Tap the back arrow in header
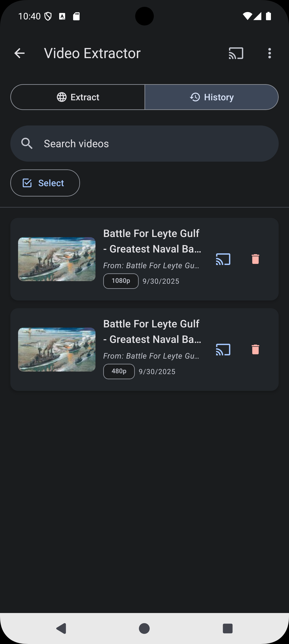Image resolution: width=289 pixels, height=644 pixels. pyautogui.click(x=20, y=53)
